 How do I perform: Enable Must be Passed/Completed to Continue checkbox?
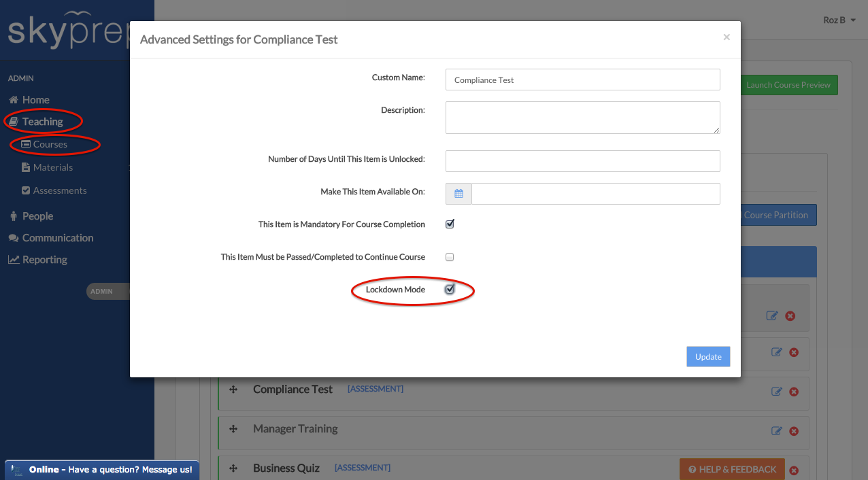click(450, 257)
